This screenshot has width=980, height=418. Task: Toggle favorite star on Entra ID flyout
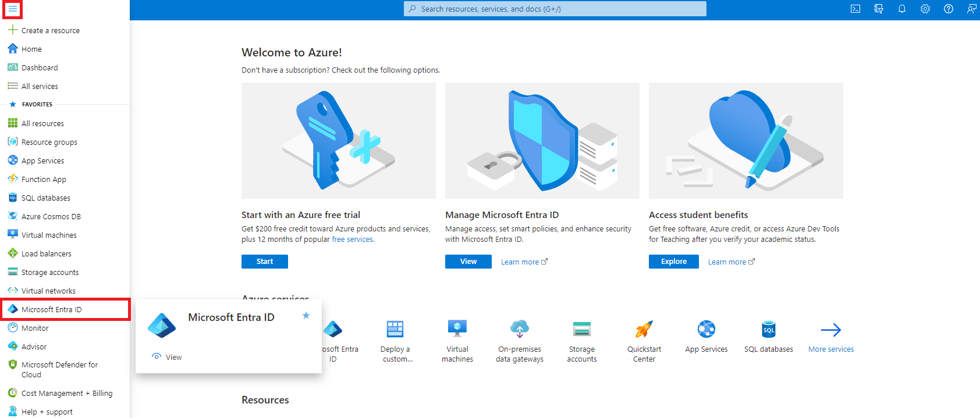click(x=306, y=316)
